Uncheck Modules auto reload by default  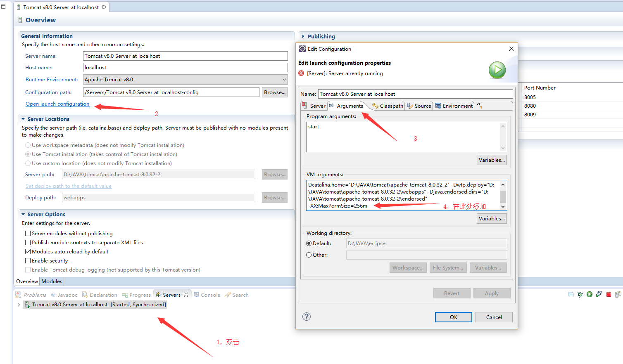[28, 251]
